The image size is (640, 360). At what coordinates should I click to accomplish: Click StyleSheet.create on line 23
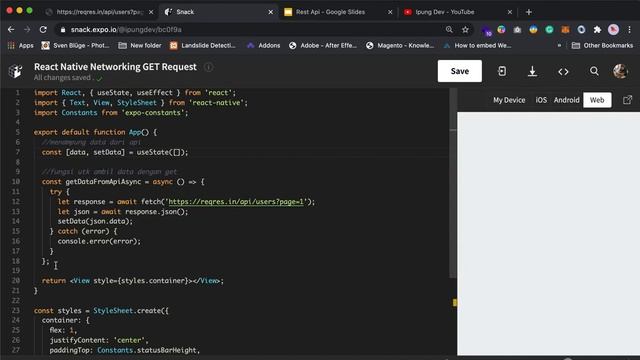point(128,311)
